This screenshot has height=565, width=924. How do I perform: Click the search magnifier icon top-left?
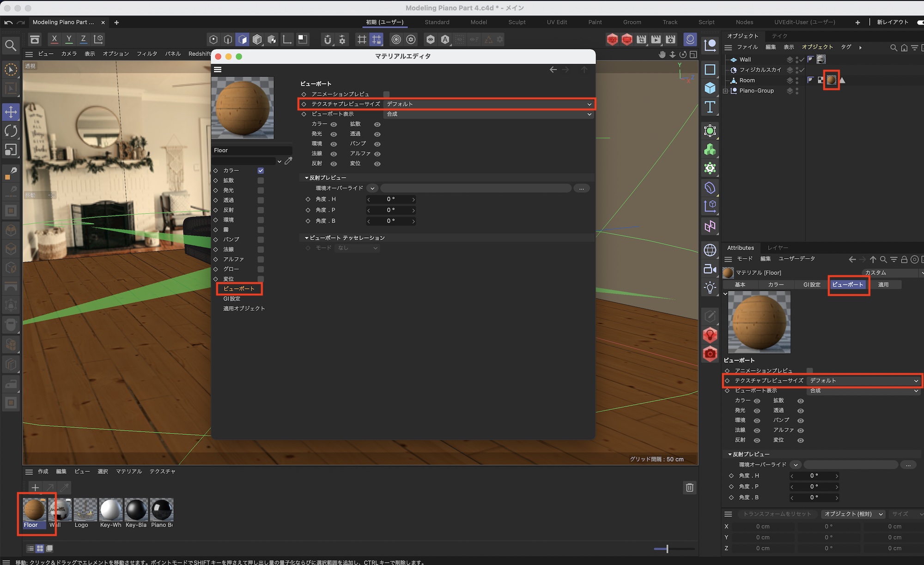pos(10,45)
